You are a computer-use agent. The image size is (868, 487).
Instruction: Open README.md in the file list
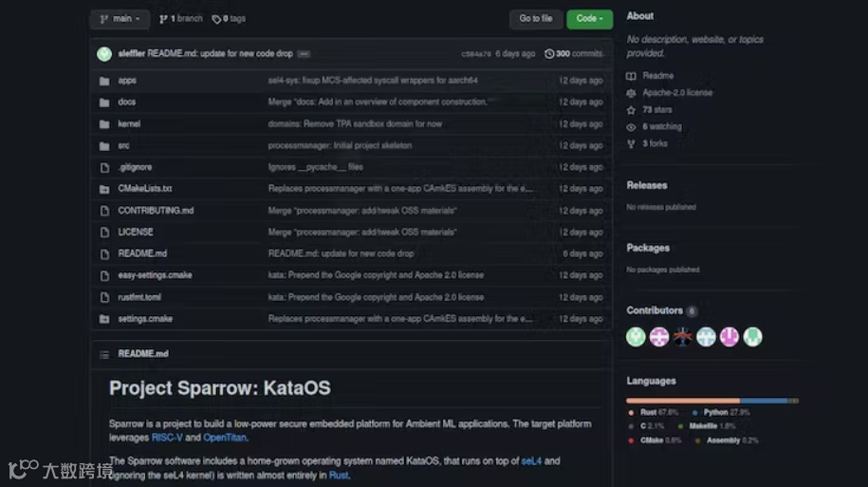142,253
